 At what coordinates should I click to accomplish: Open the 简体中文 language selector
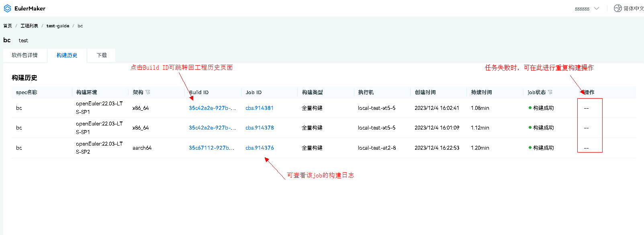pyautogui.click(x=634, y=8)
